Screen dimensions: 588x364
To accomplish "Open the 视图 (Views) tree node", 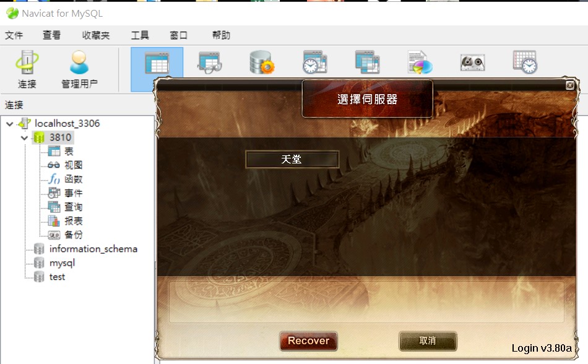I will point(73,165).
